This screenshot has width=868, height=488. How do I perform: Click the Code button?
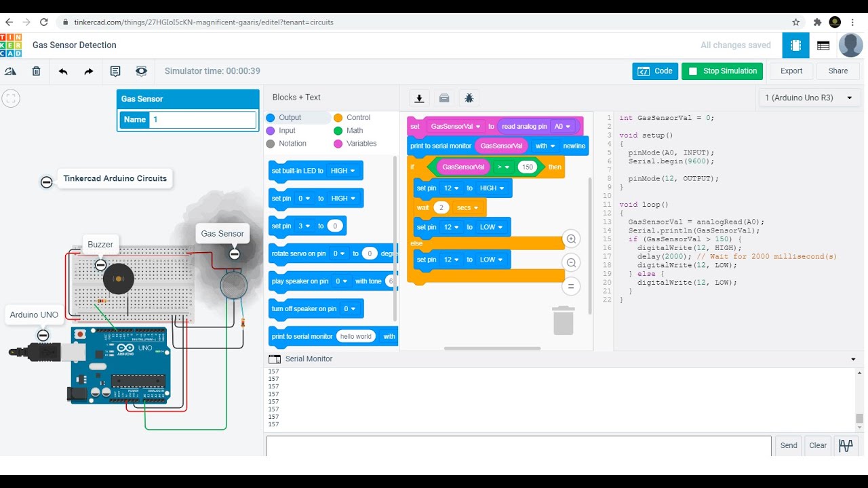point(655,71)
